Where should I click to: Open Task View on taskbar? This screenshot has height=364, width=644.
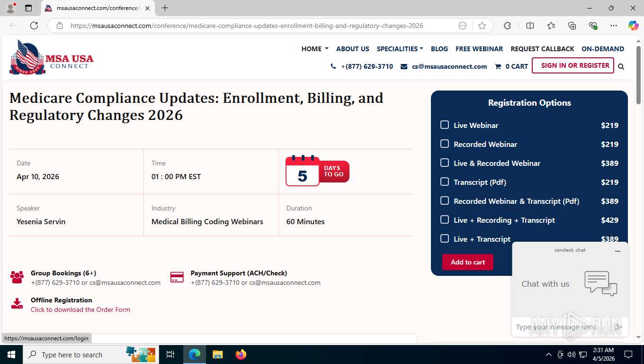[170, 355]
